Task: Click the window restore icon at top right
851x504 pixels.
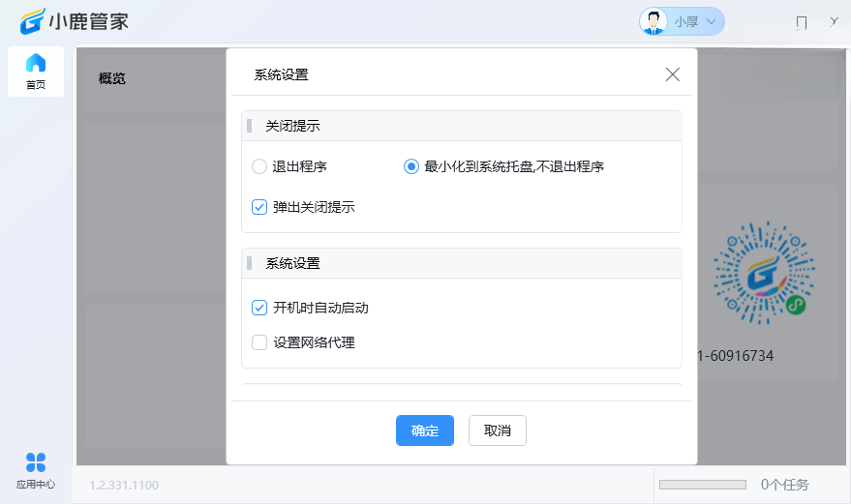Action: click(x=801, y=22)
